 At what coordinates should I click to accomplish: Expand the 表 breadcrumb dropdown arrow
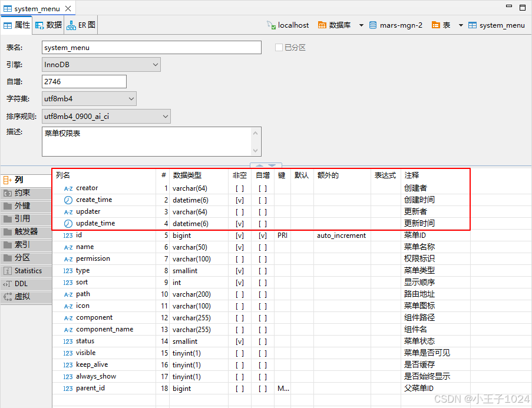pos(461,25)
